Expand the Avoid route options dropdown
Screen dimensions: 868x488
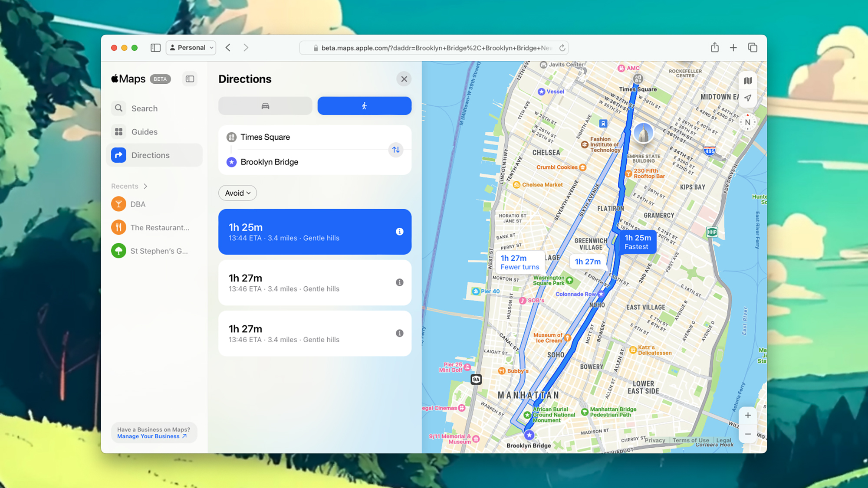pos(237,193)
